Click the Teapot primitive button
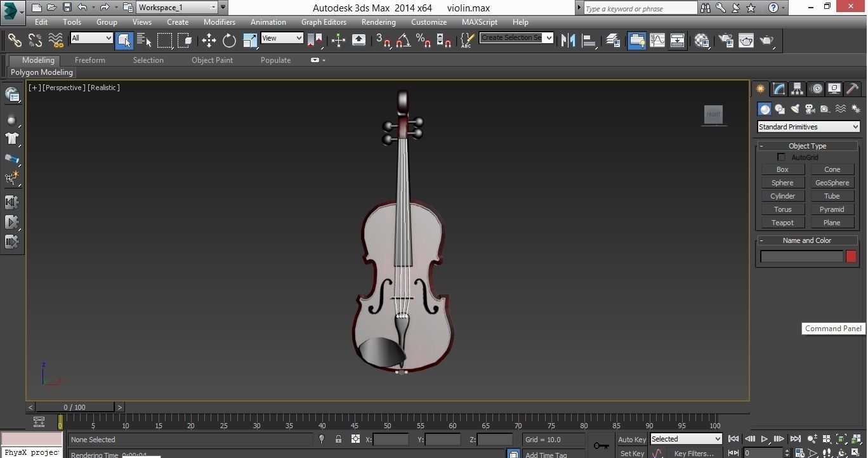This screenshot has width=868, height=458. pyautogui.click(x=782, y=223)
